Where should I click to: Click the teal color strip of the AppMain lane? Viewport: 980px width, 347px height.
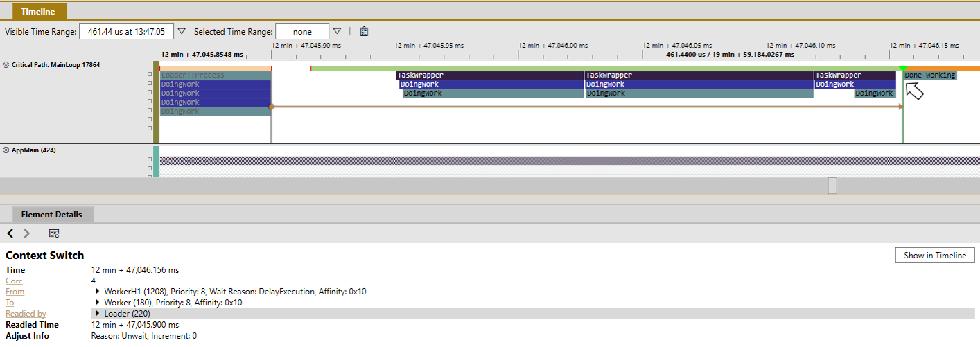coord(156,161)
